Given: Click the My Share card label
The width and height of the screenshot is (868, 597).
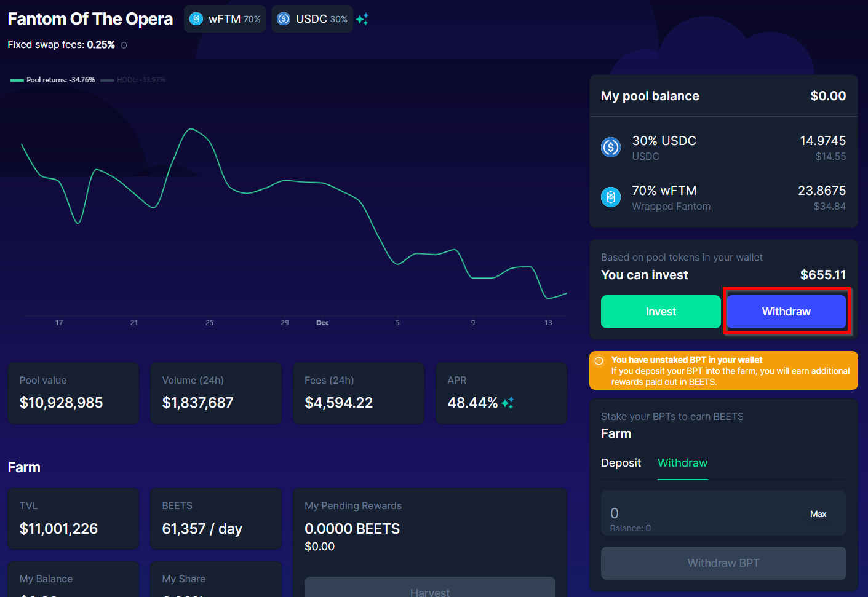Looking at the screenshot, I should coord(184,579).
